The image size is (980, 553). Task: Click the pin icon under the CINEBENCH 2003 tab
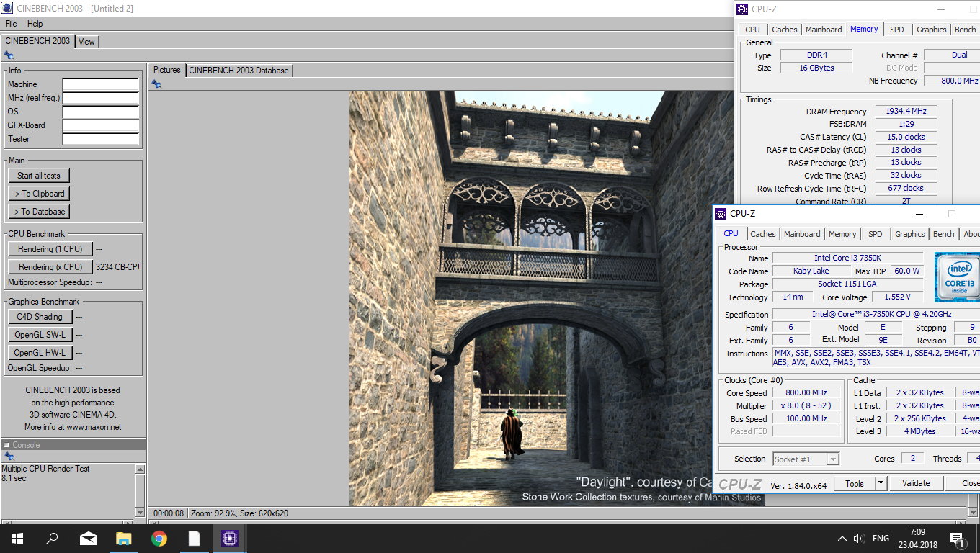(8, 55)
